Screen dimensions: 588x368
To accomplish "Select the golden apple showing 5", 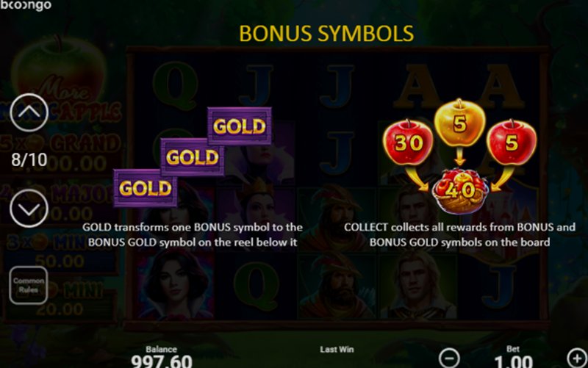I will 460,123.
